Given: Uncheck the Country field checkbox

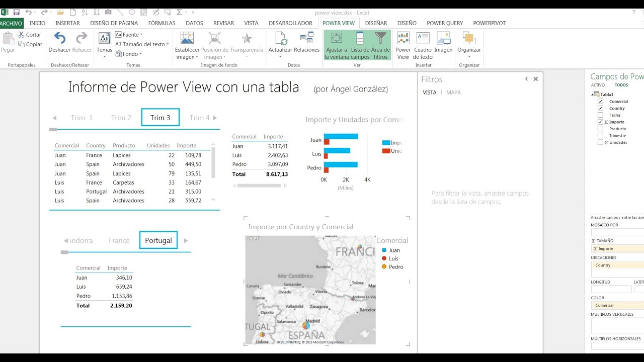Looking at the screenshot, I should (600, 108).
